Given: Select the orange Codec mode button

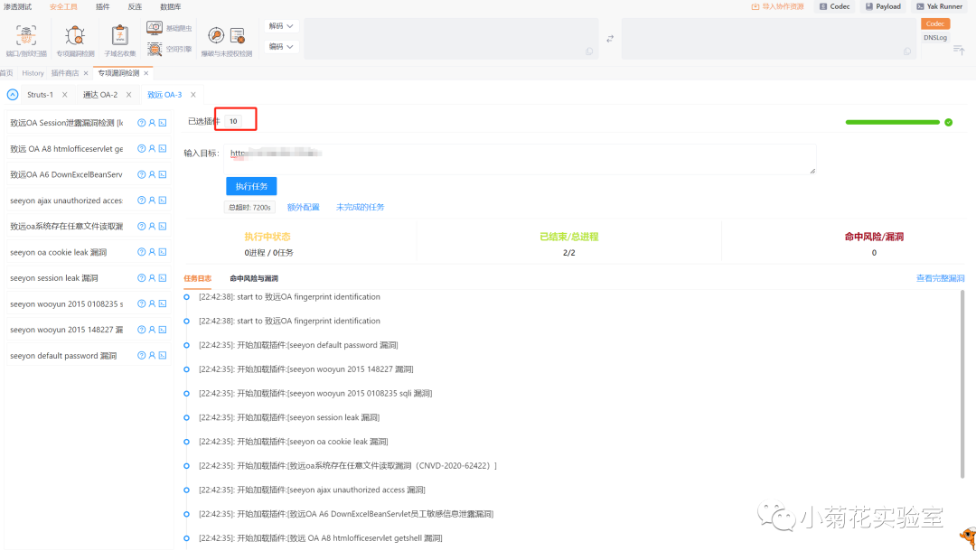Looking at the screenshot, I should (935, 23).
